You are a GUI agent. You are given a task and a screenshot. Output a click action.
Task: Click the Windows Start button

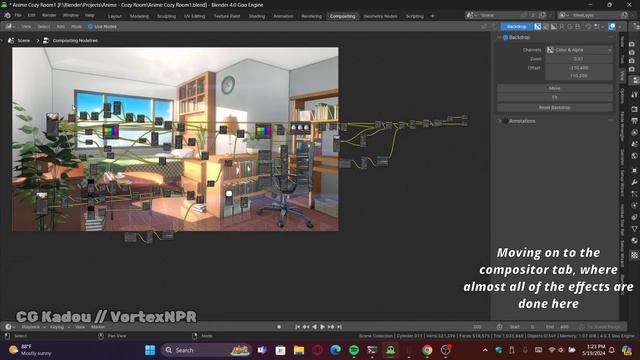(x=150, y=350)
